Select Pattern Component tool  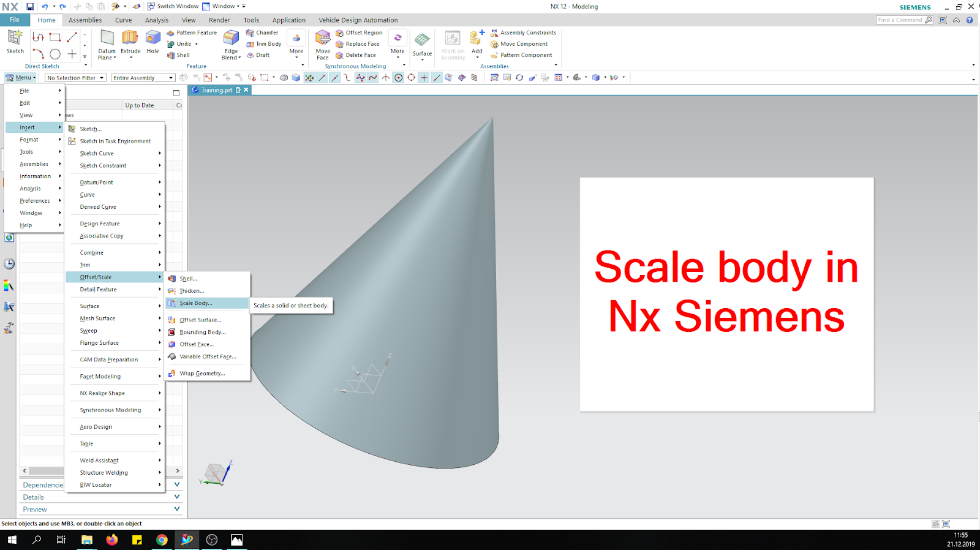(521, 55)
